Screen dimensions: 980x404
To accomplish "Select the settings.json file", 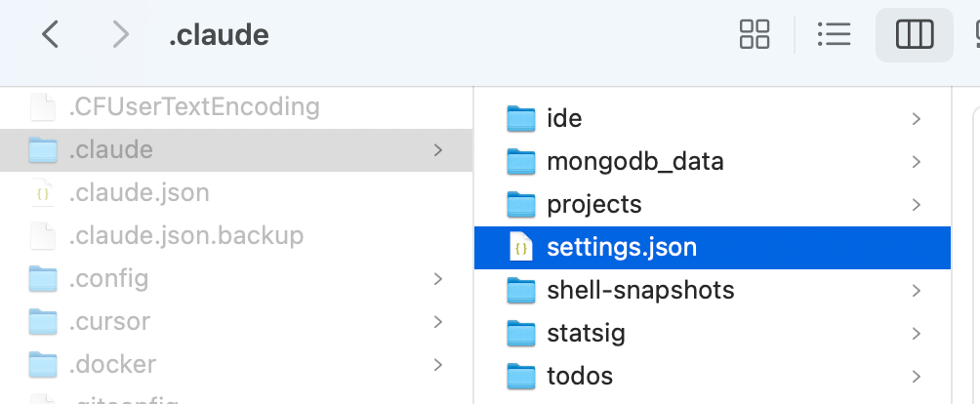I will tap(622, 247).
